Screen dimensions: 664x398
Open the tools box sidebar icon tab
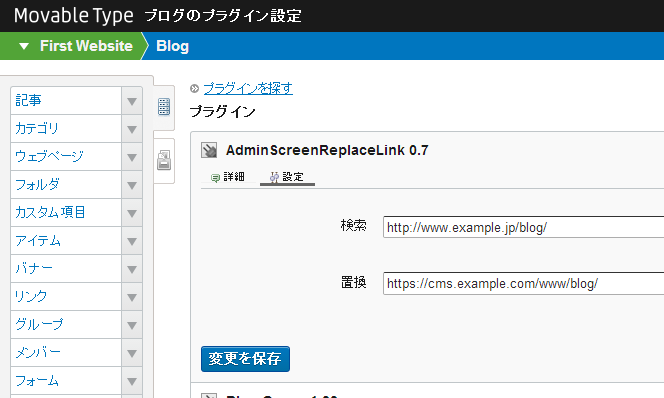(x=164, y=160)
